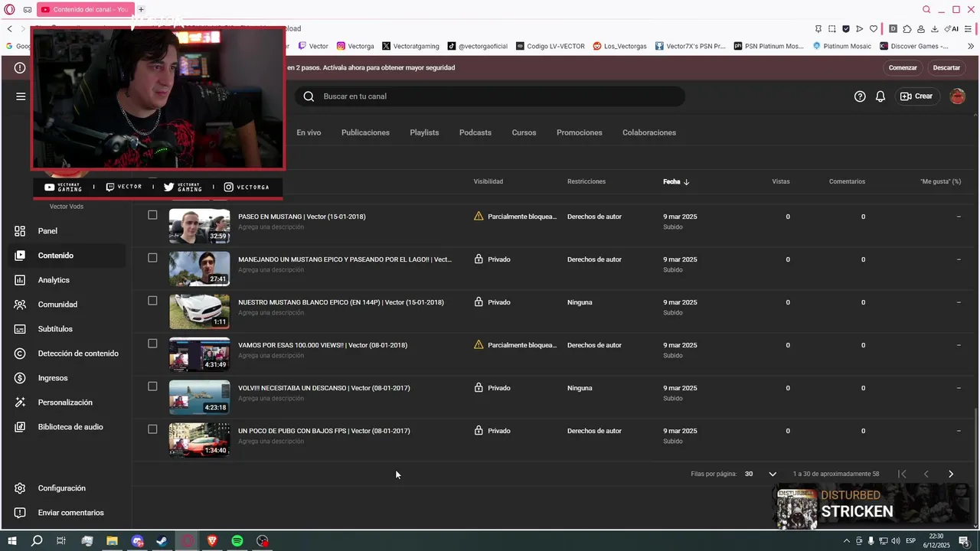Open the Windows action center notifications
The image size is (980, 551).
(964, 541)
